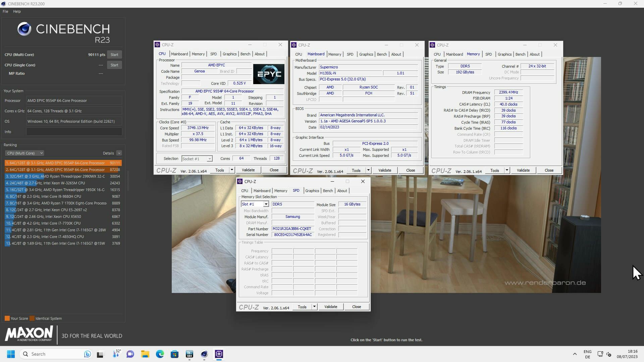Viewport: 644px width, 362px height.
Task: Click the Info input field
Action: pos(74,132)
